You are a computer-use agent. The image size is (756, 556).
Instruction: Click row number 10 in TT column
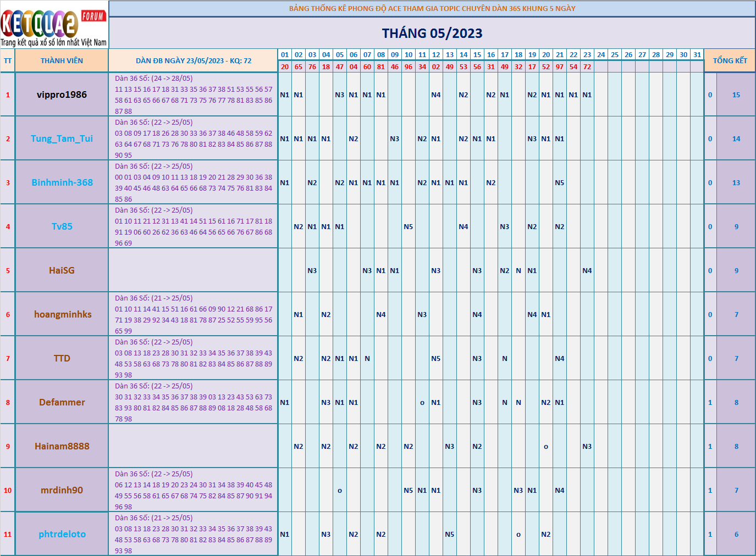pyautogui.click(x=8, y=490)
